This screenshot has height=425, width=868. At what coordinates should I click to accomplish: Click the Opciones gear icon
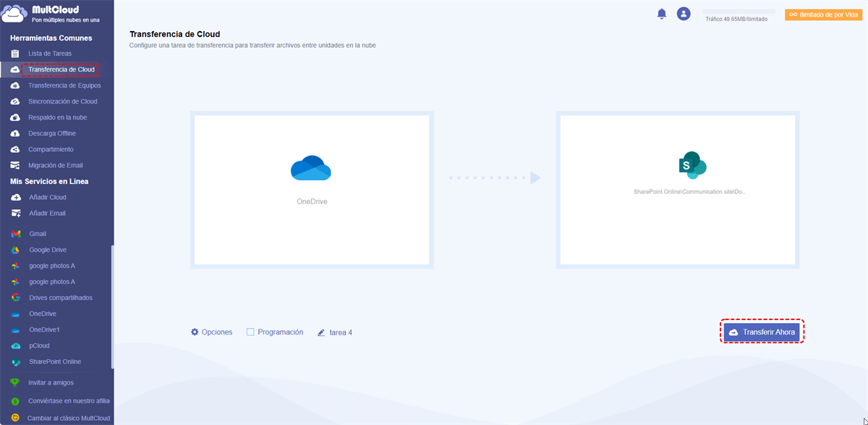pyautogui.click(x=195, y=332)
